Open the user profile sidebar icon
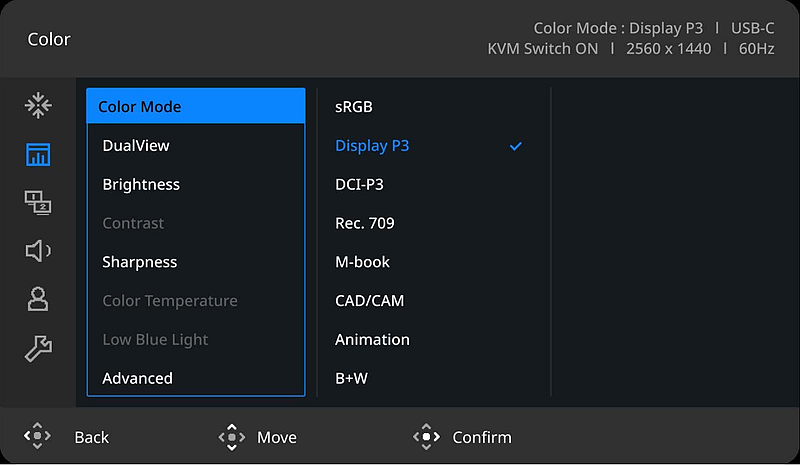This screenshot has width=800, height=465. click(38, 299)
